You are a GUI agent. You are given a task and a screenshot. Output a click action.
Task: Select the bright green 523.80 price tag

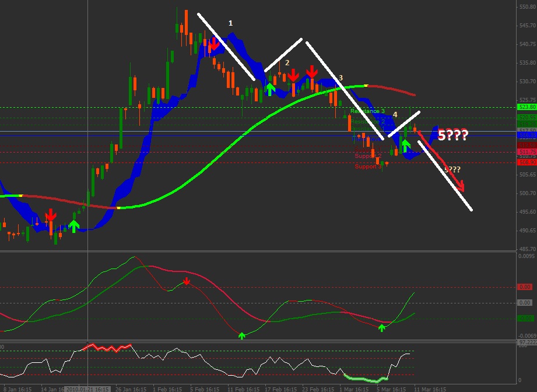tap(527, 107)
